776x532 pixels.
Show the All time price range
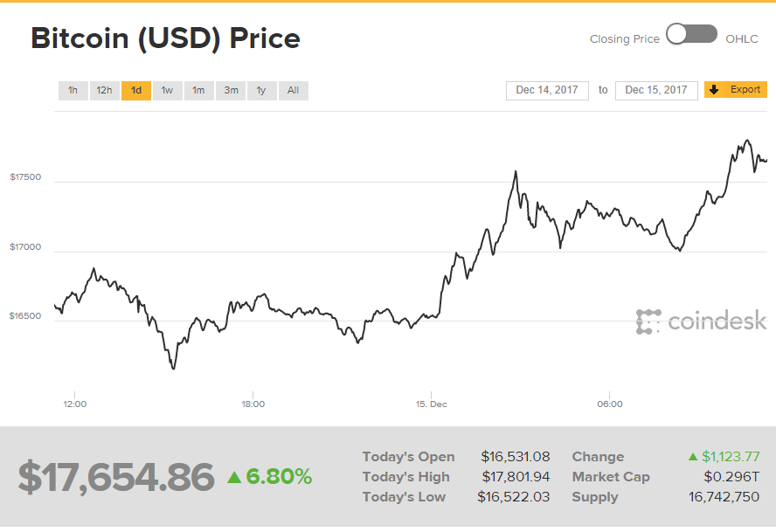click(x=293, y=91)
